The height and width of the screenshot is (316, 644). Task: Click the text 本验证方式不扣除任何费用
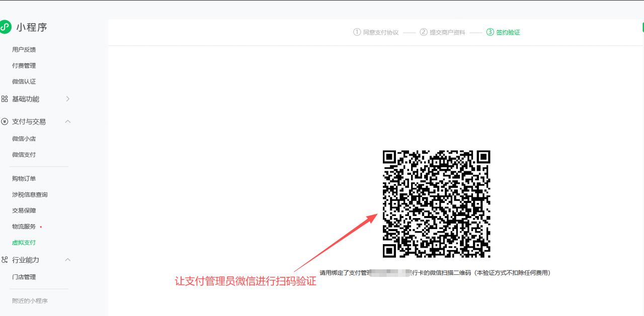(x=512, y=273)
